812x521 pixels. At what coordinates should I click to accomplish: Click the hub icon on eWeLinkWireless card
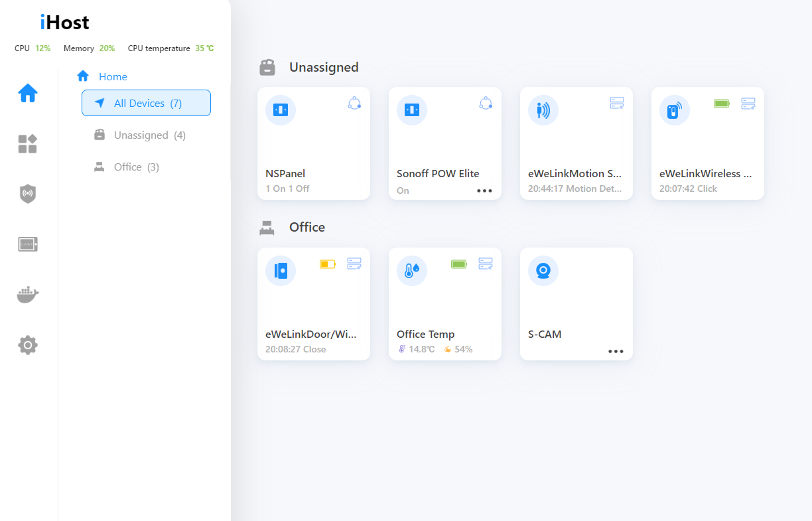(x=748, y=103)
